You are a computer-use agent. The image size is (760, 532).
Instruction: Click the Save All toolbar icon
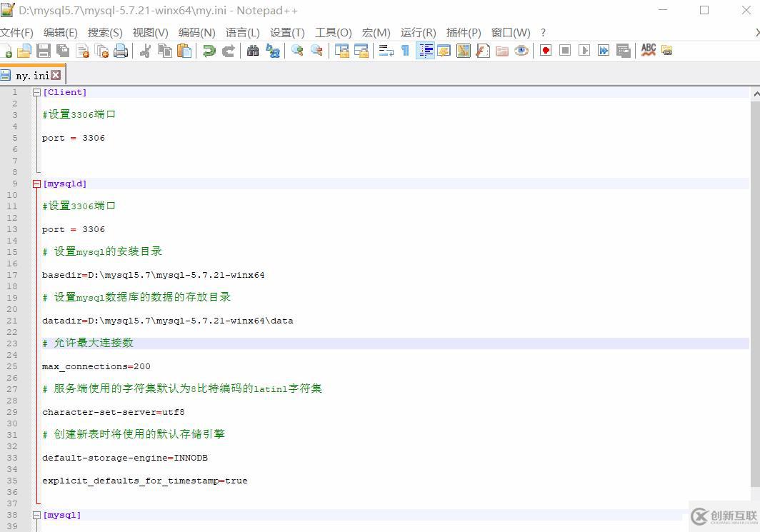coord(63,51)
